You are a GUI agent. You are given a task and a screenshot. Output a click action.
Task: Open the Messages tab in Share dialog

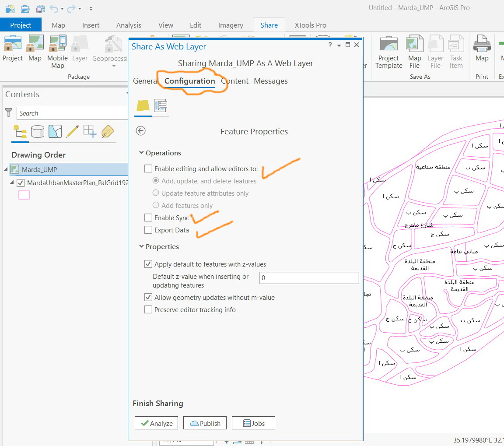coord(271,81)
